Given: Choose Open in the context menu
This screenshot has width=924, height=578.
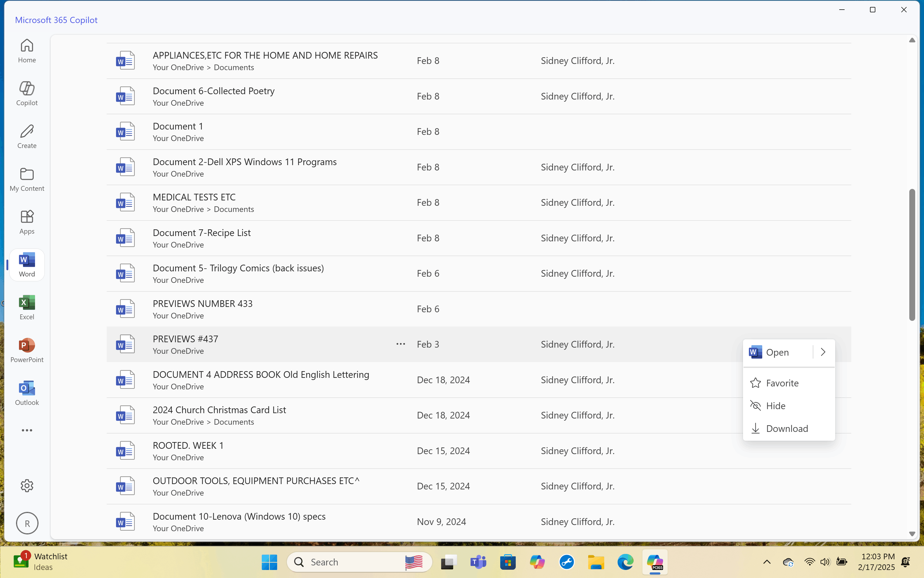Looking at the screenshot, I should (777, 352).
